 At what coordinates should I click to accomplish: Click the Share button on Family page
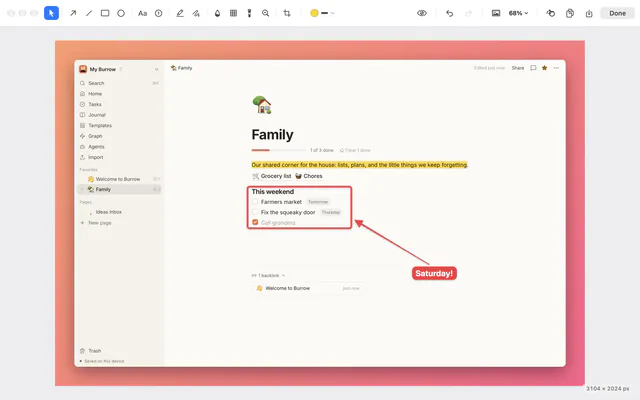518,68
